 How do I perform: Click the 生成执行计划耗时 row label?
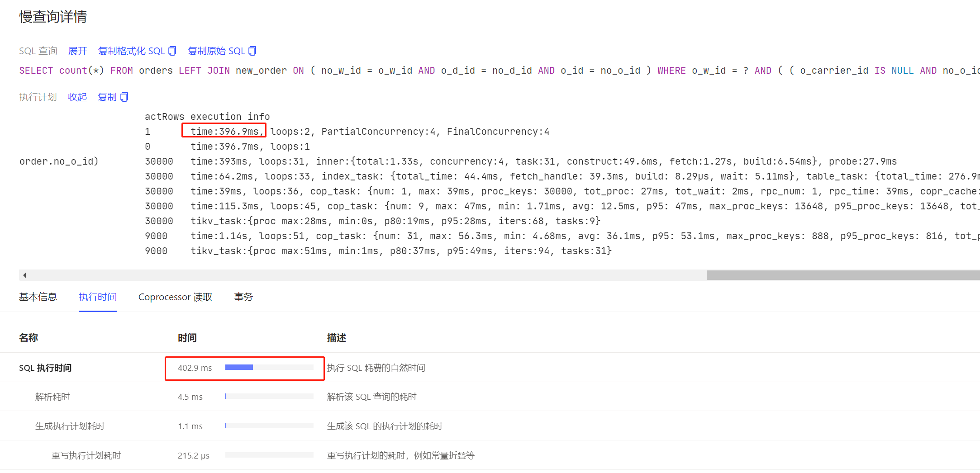[x=70, y=426]
